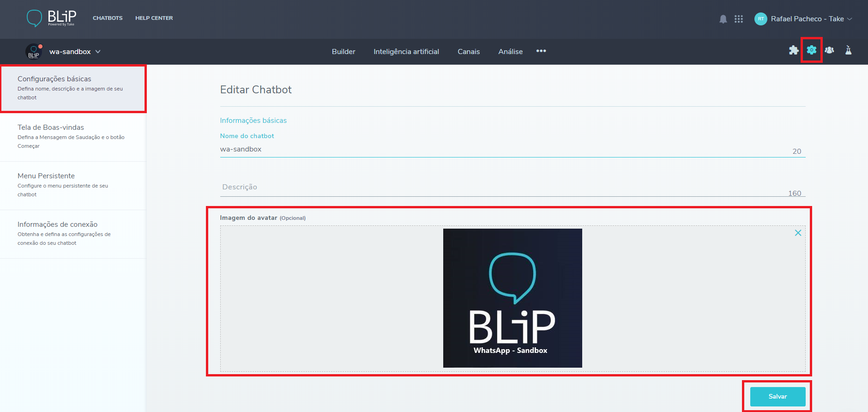Click the Informações básicas heading
Image resolution: width=868 pixels, height=412 pixels.
point(253,121)
